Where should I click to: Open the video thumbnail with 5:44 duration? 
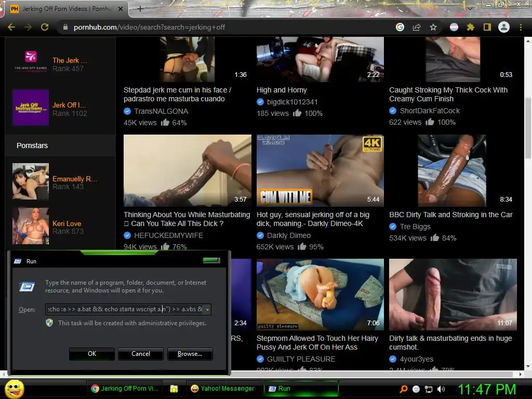pos(320,170)
